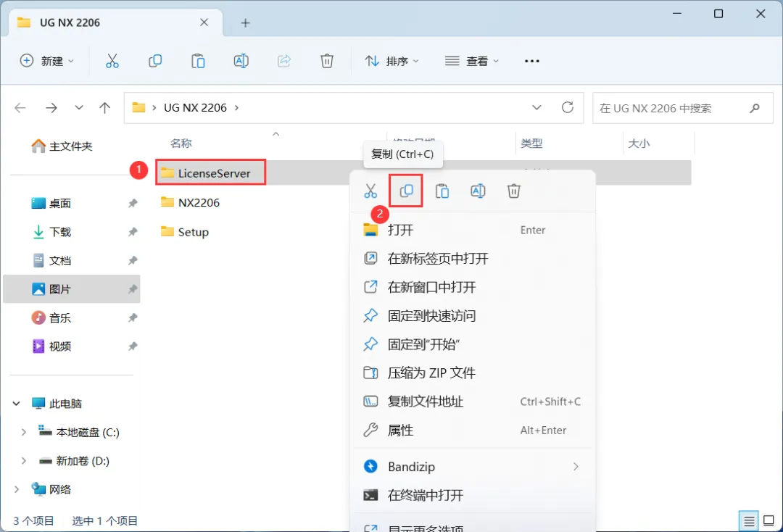Select 固定到快速访问

tap(472, 315)
